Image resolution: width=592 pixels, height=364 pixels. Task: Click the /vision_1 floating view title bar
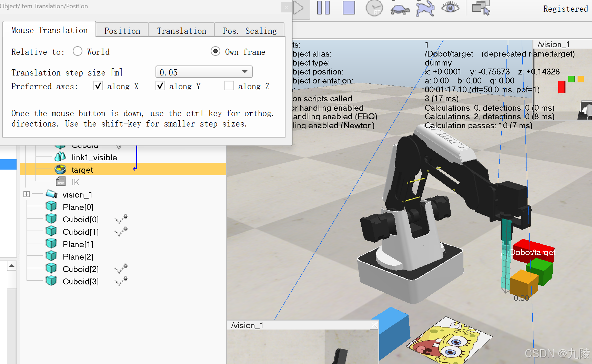pyautogui.click(x=299, y=325)
